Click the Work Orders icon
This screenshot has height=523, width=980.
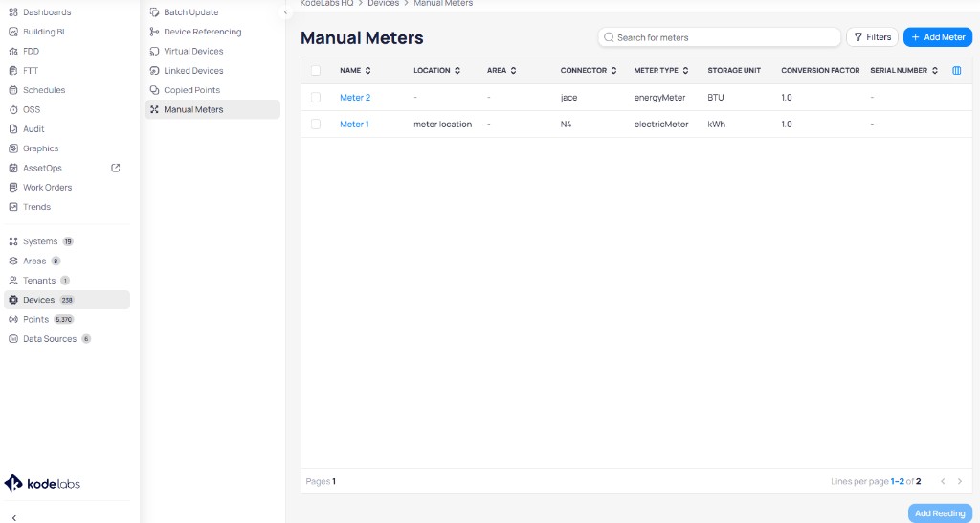coord(13,187)
